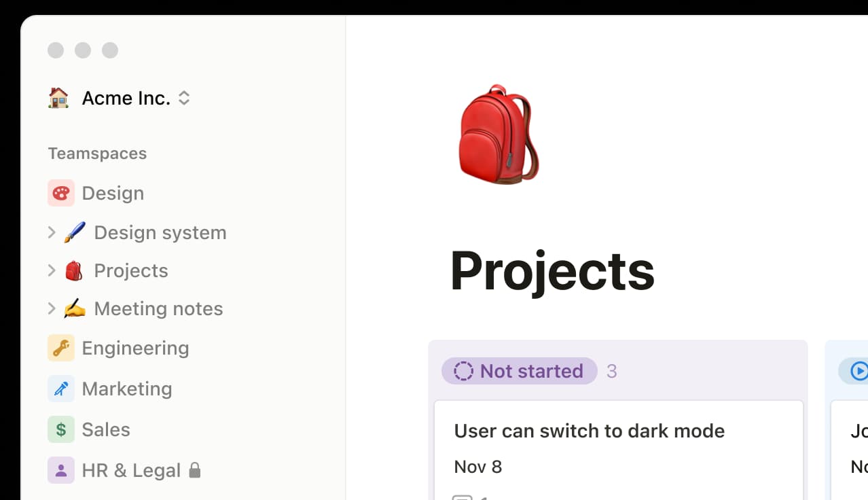Select the Engineering teamspace label
The height and width of the screenshot is (500, 868).
click(135, 349)
